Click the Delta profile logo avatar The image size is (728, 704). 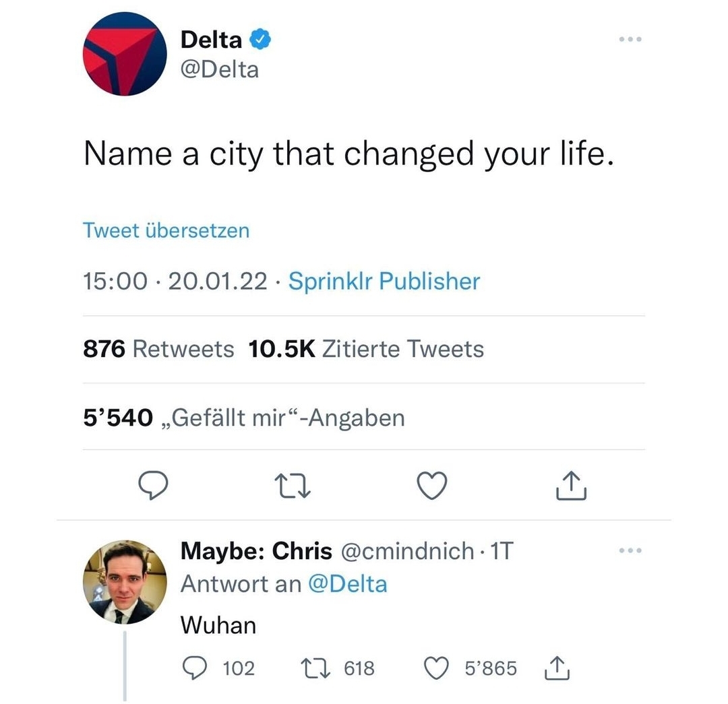[x=124, y=53]
